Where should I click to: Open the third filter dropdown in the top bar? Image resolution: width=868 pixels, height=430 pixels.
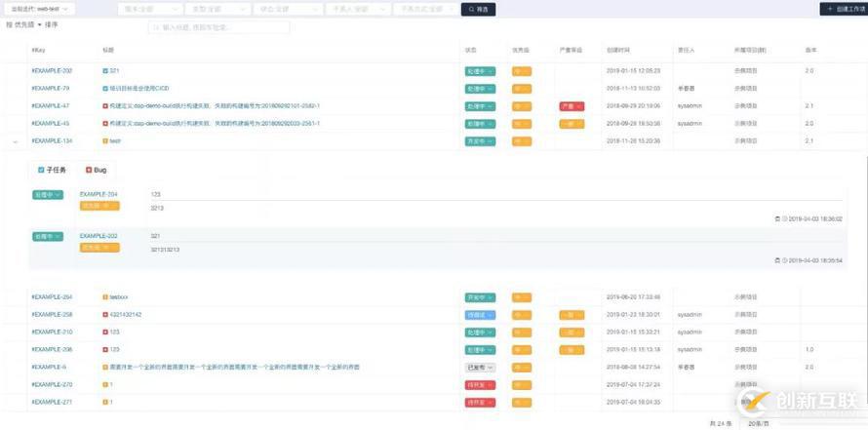[x=288, y=9]
